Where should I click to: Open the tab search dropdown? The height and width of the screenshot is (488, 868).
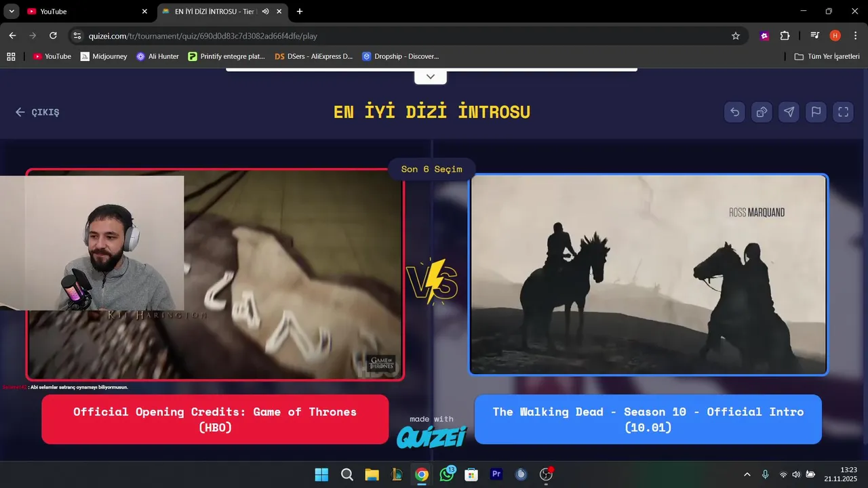(x=12, y=12)
